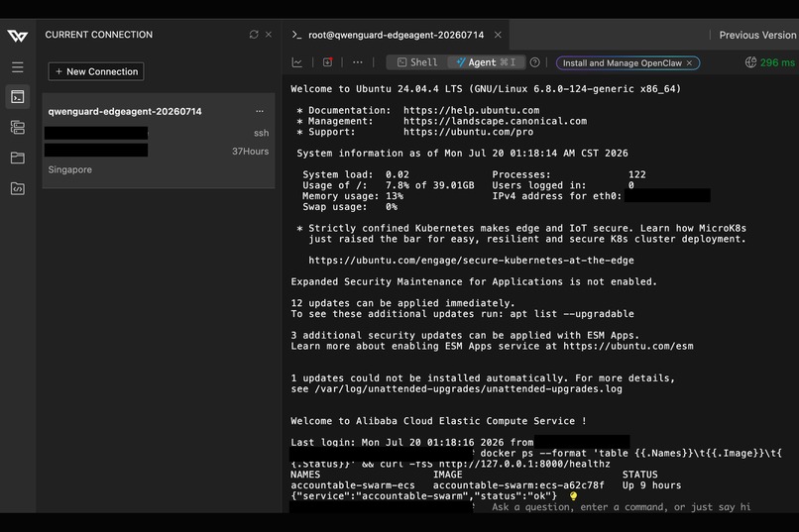Refresh the current connection list

click(254, 34)
